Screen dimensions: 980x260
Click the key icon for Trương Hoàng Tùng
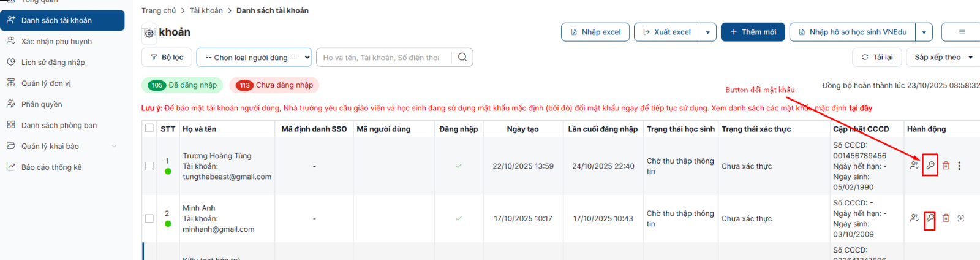(x=930, y=166)
